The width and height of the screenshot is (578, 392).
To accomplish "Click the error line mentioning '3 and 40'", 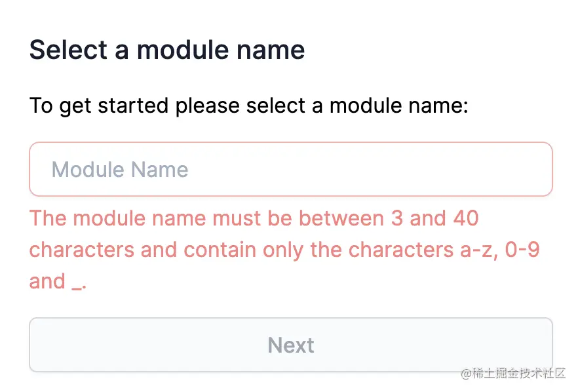I will 254,218.
